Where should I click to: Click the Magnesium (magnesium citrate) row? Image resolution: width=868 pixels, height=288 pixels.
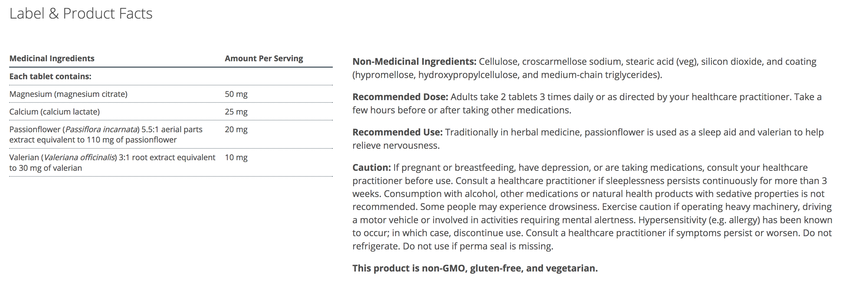(x=68, y=94)
